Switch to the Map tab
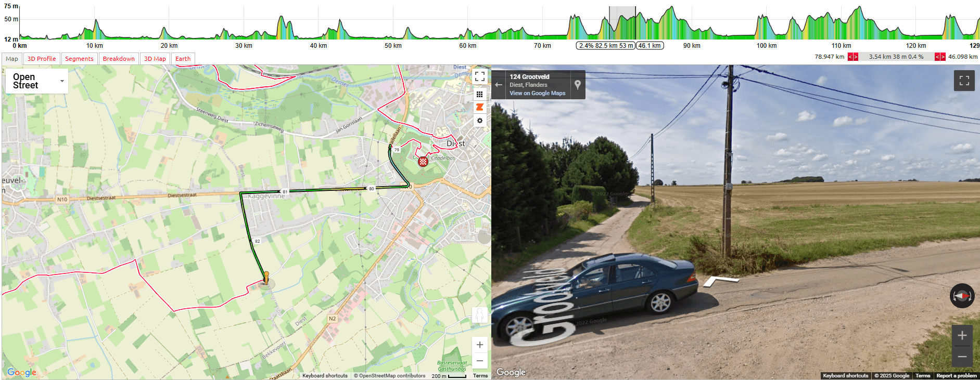This screenshot has width=980, height=380. (x=12, y=59)
